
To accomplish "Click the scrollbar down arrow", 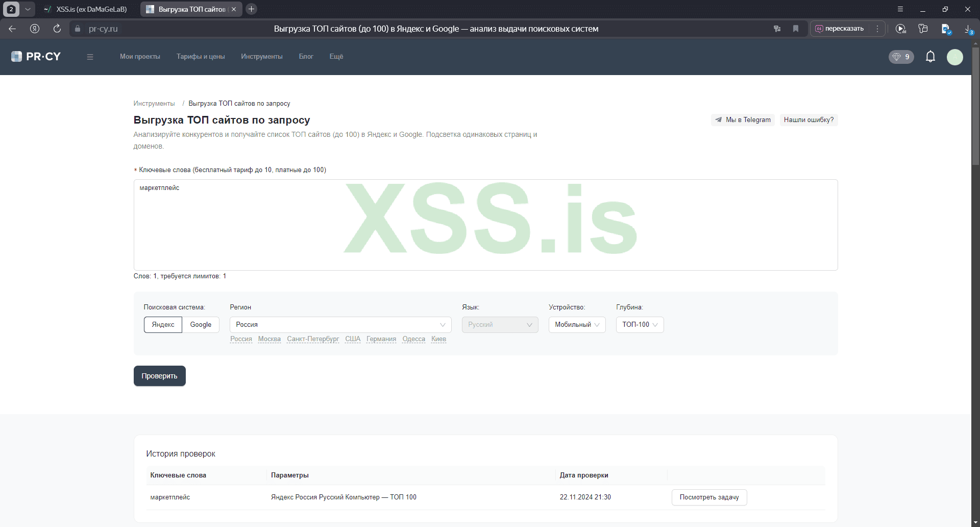I will 975,523.
